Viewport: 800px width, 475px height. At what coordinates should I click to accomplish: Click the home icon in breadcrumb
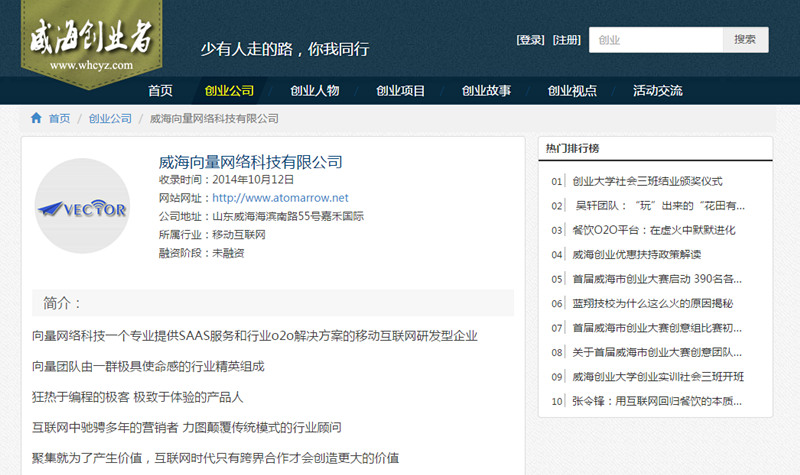pyautogui.click(x=36, y=118)
